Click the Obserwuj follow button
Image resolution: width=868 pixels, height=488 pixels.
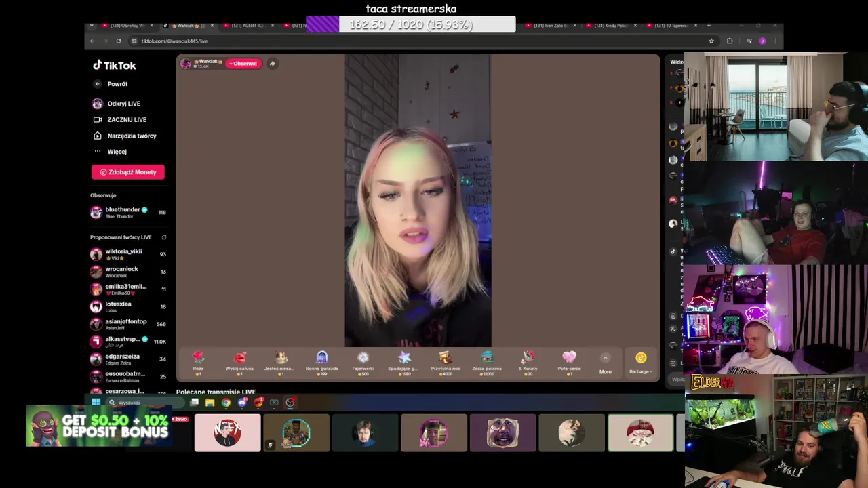[x=243, y=64]
